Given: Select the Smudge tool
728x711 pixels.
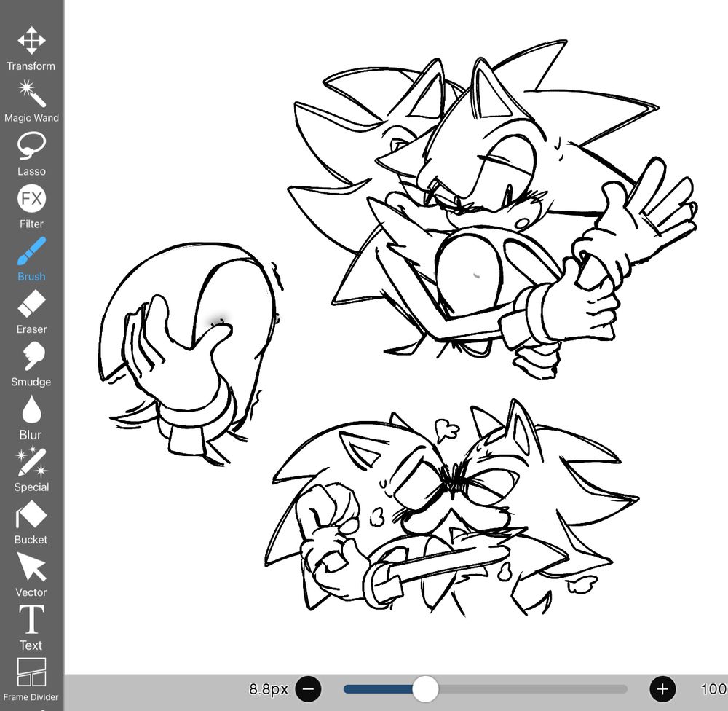Looking at the screenshot, I should [x=31, y=364].
